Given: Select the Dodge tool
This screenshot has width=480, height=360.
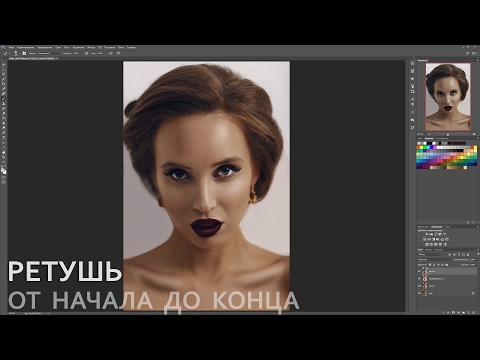Looking at the screenshot, I should coord(4,127).
